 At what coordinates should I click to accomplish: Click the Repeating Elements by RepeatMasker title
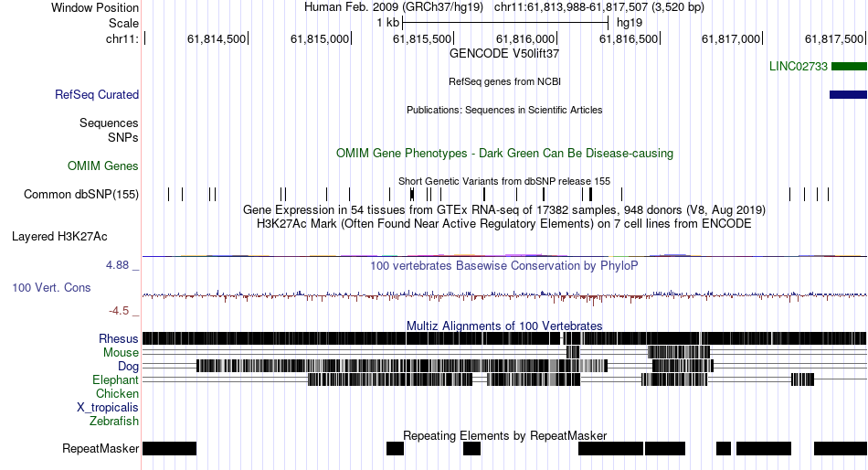pos(504,436)
